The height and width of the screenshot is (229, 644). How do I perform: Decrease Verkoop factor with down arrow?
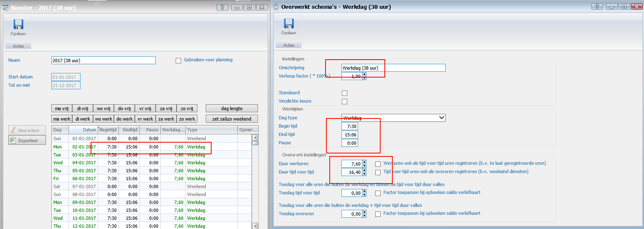[x=364, y=78]
